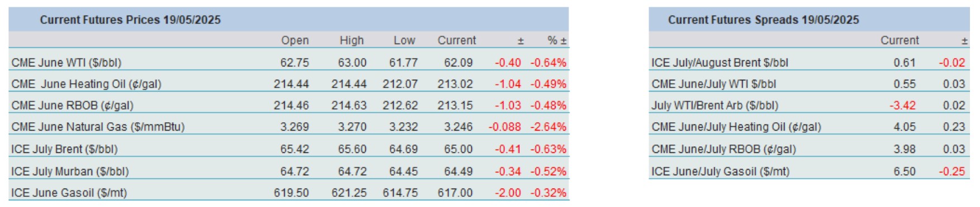Select the CME June/July RBOB spread value 3.98
The width and height of the screenshot is (980, 207).
click(904, 149)
